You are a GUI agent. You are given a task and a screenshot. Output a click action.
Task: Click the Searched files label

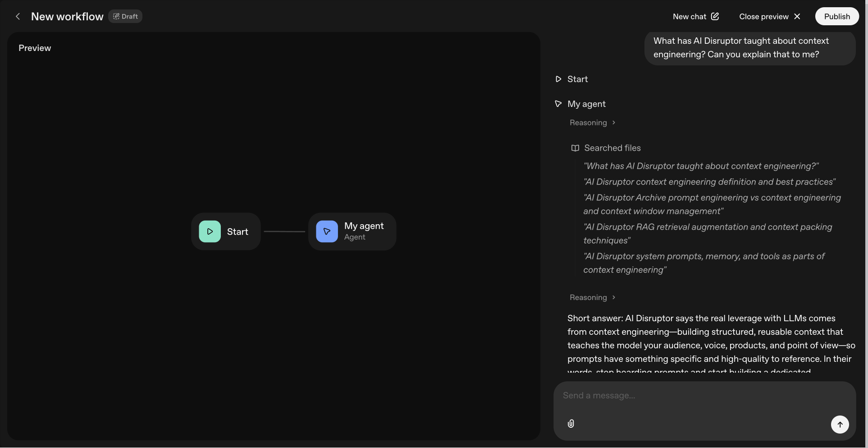coord(612,148)
